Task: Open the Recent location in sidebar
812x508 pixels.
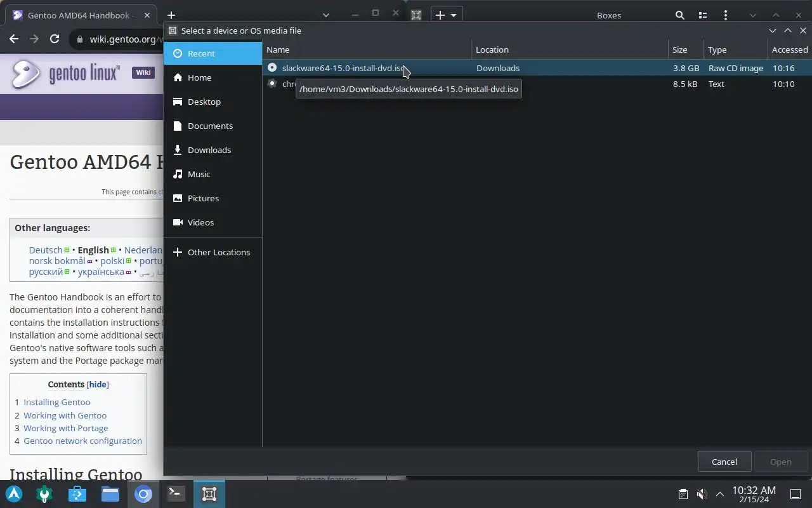Action: 213,53
